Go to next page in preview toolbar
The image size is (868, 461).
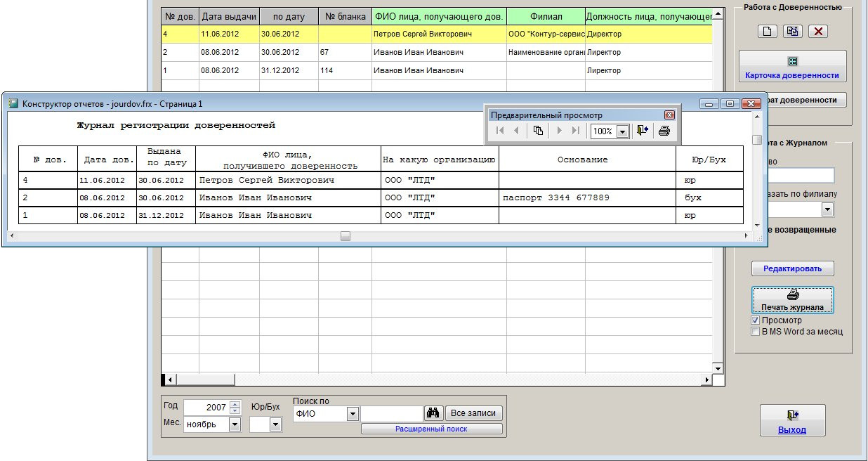559,131
